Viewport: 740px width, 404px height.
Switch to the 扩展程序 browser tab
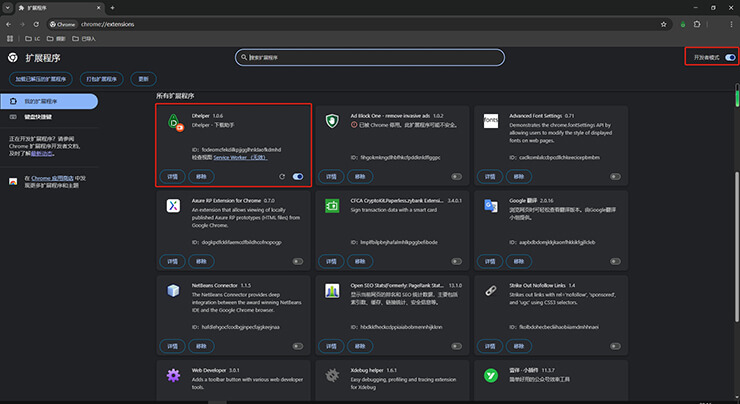(x=60, y=8)
